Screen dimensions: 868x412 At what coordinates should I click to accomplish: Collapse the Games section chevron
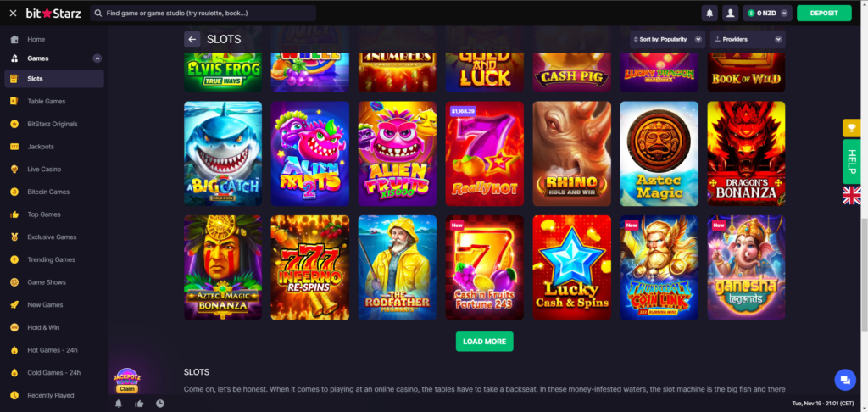[x=97, y=58]
